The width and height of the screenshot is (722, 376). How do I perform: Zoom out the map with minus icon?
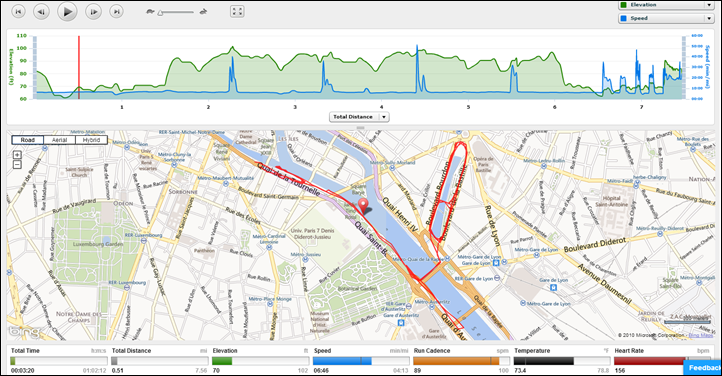(17, 164)
